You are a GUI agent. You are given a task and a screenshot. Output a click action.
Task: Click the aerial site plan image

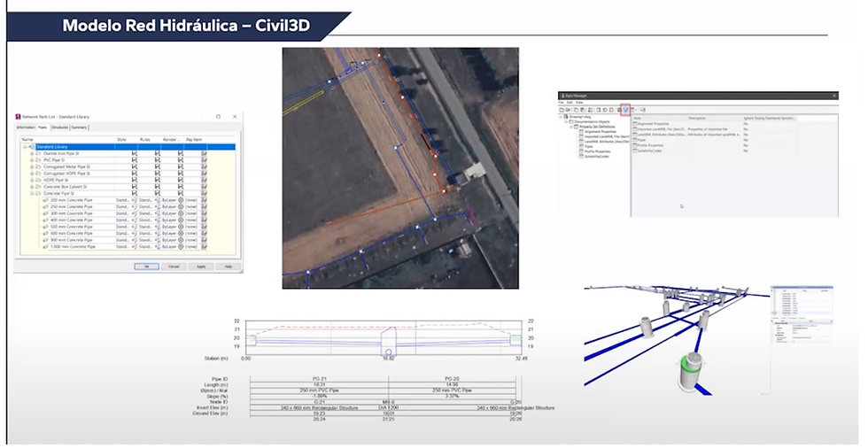[x=400, y=167]
